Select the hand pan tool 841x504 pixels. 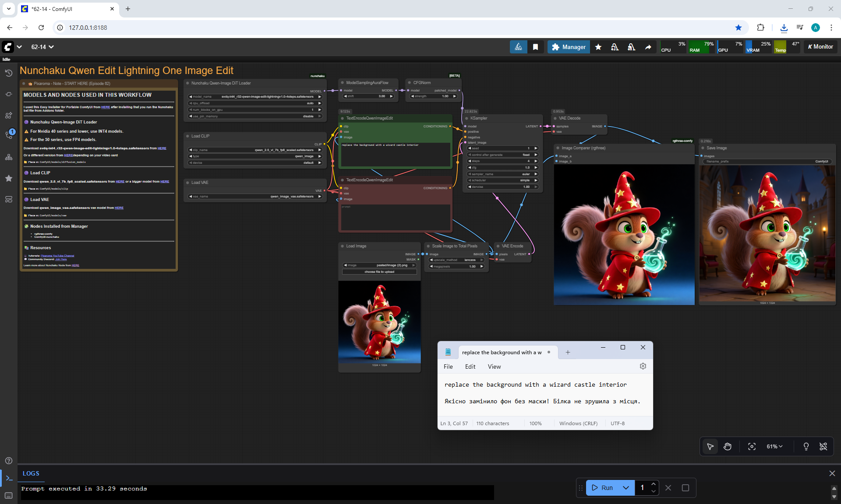pos(728,446)
